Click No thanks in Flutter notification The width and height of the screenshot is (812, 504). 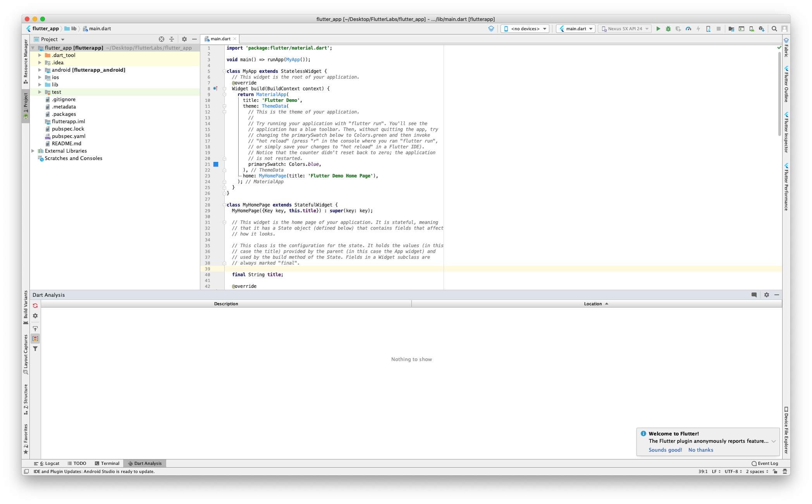[x=700, y=450]
